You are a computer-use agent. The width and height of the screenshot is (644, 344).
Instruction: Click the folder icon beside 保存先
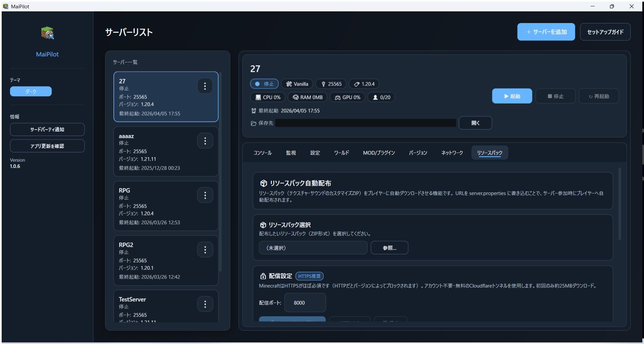(x=253, y=123)
